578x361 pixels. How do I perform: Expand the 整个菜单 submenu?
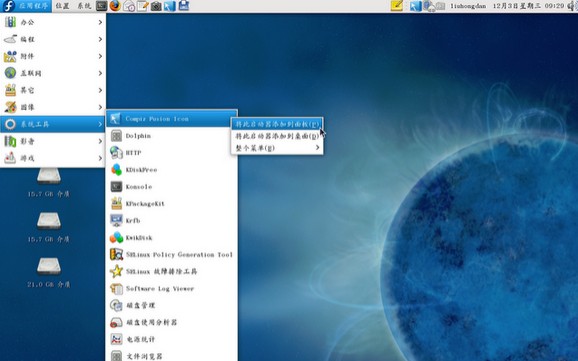point(277,148)
